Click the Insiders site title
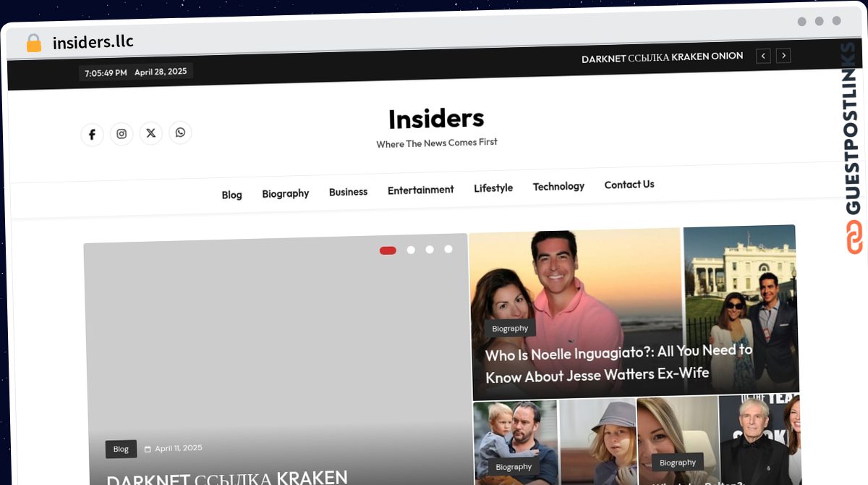 (436, 119)
